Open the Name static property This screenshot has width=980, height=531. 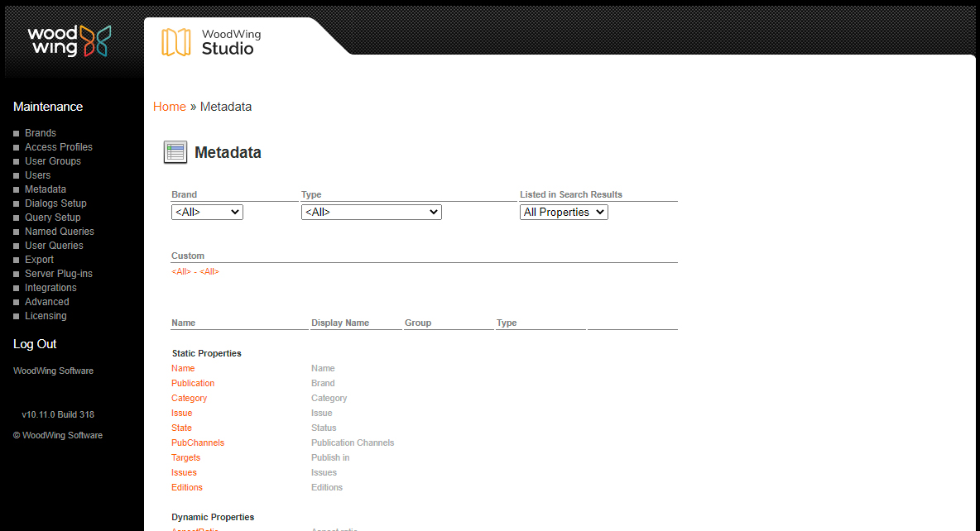point(182,368)
